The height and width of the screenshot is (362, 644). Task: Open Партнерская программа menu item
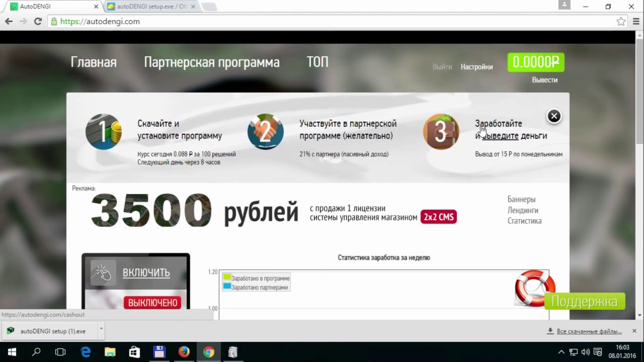click(x=212, y=62)
